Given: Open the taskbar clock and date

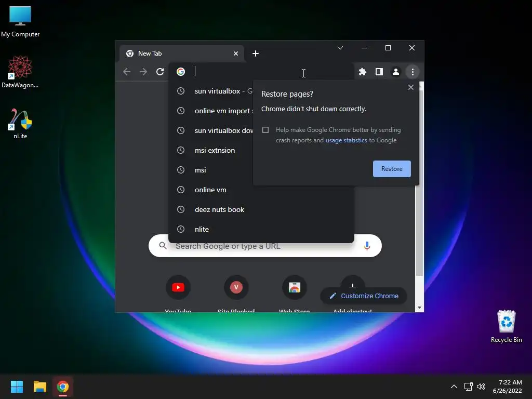Looking at the screenshot, I should point(507,387).
